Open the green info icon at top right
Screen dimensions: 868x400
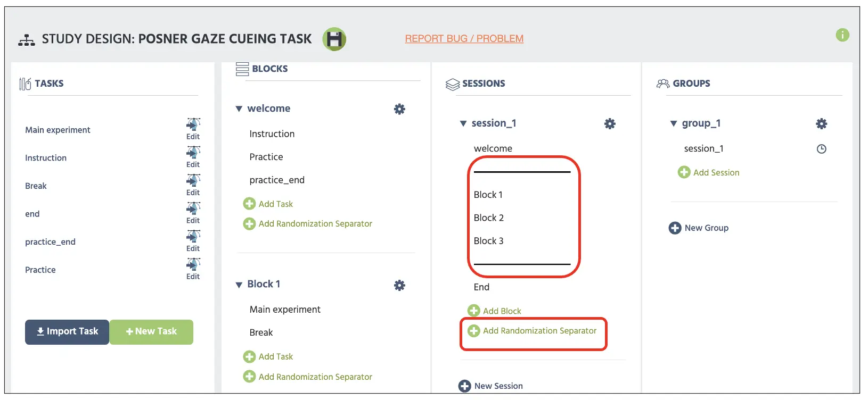click(x=842, y=35)
